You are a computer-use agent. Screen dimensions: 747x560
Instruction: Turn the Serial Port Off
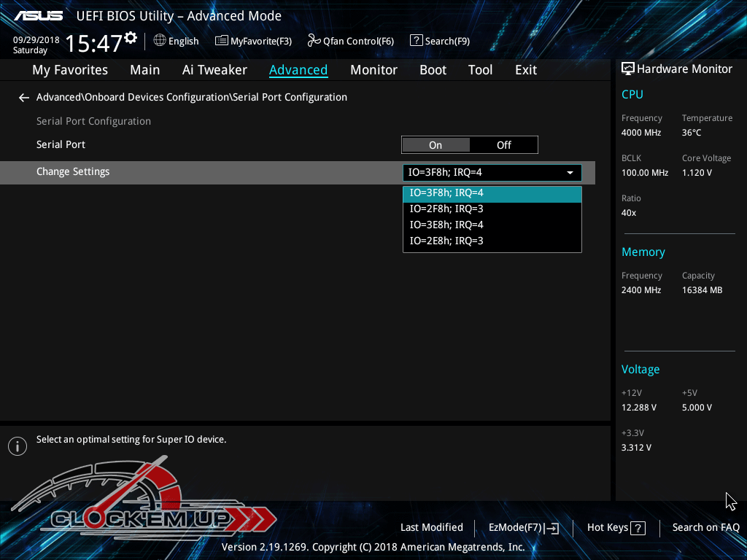pyautogui.click(x=504, y=145)
